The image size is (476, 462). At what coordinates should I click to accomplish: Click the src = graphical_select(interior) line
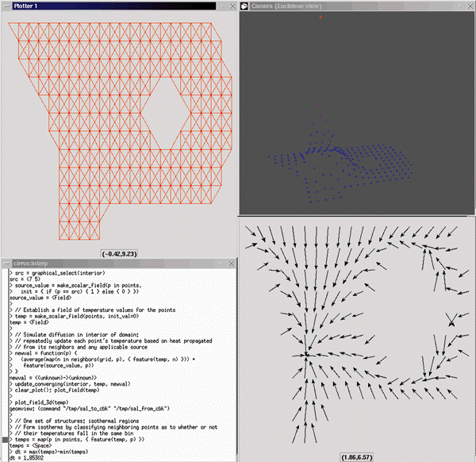pyautogui.click(x=56, y=272)
